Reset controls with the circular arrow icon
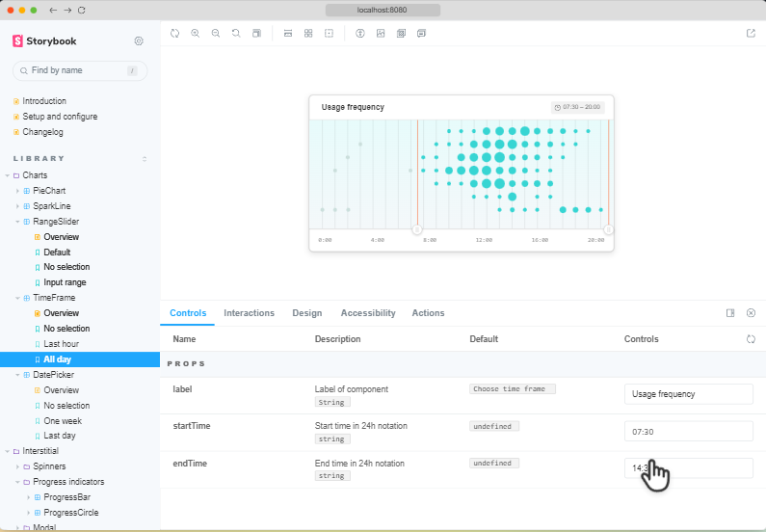Image resolution: width=766 pixels, height=532 pixels. (x=751, y=339)
